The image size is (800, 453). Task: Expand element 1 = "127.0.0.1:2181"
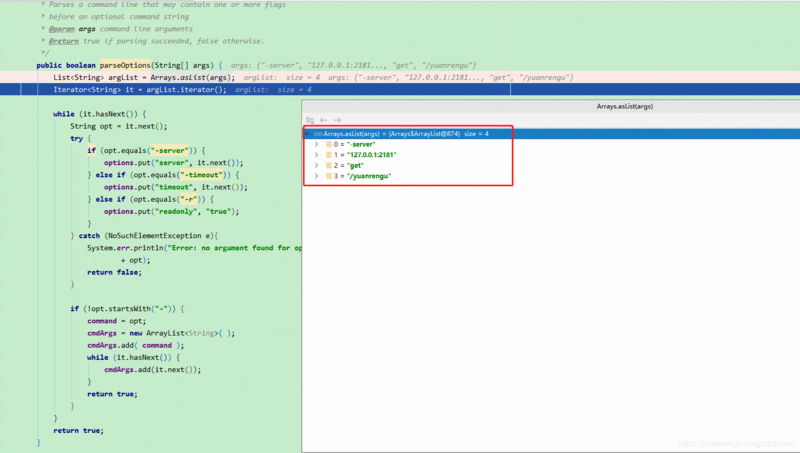[x=316, y=155]
